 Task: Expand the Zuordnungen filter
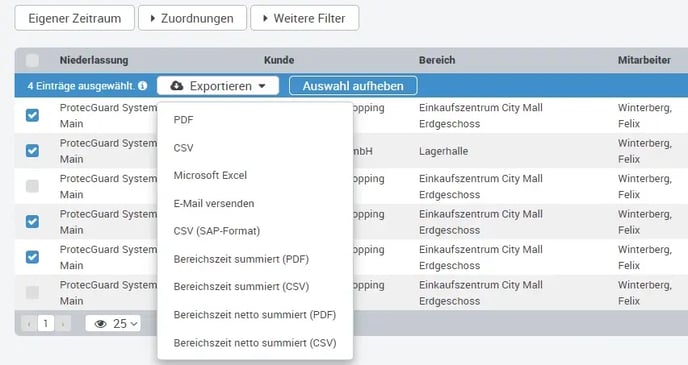(192, 18)
